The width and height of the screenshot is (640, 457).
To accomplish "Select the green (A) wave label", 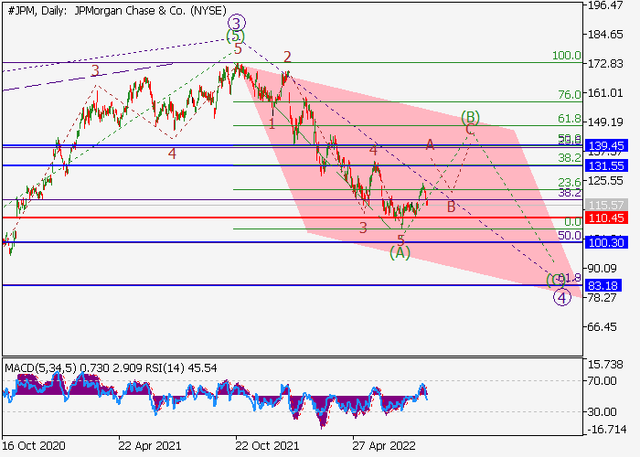I will click(400, 253).
